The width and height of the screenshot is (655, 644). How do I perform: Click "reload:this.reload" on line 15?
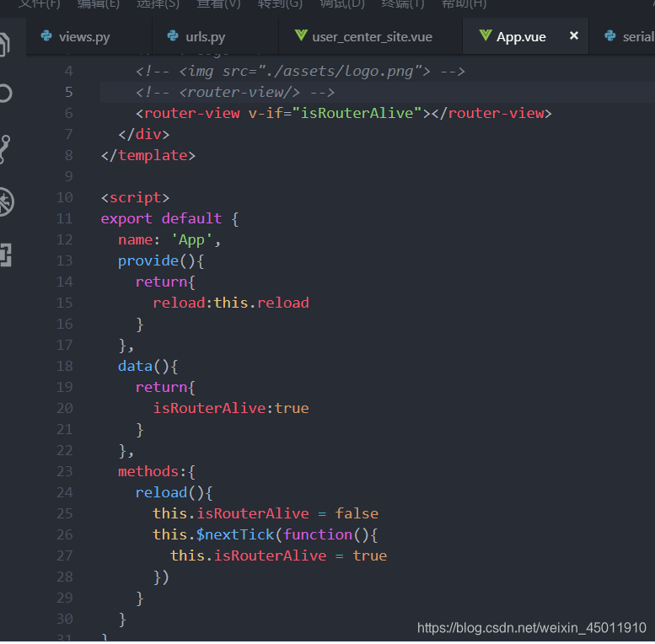click(231, 303)
